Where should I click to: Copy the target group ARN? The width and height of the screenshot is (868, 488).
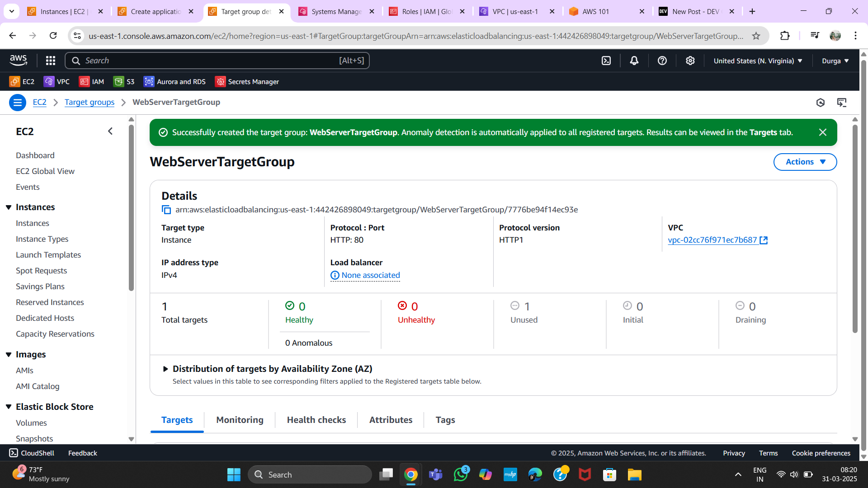pos(166,210)
